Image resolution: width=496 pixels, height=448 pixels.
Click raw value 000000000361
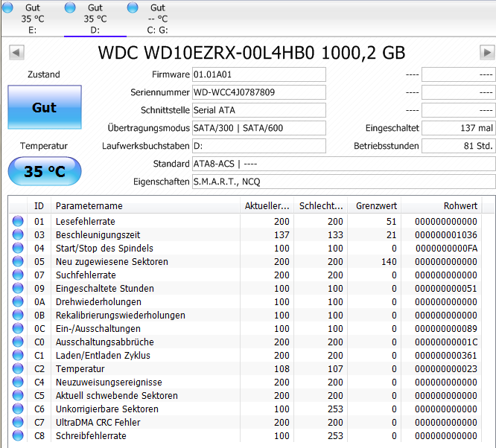446,356
